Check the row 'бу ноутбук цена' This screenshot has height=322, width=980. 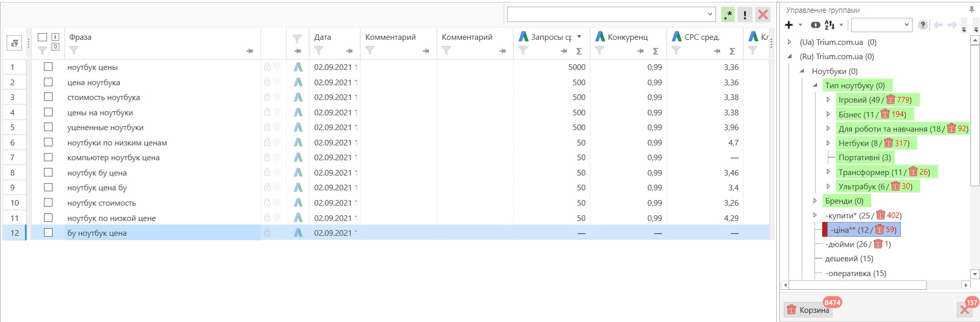(48, 232)
